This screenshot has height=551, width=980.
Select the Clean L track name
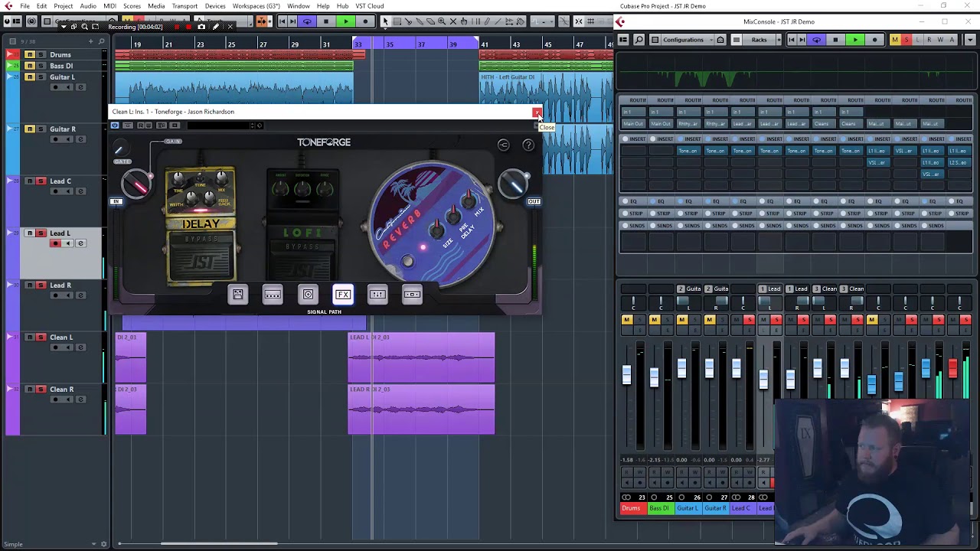61,337
